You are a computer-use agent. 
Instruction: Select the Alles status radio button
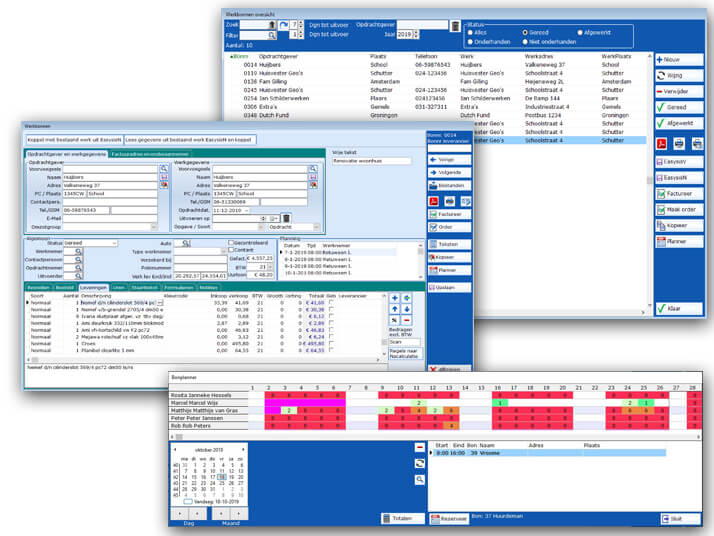pyautogui.click(x=471, y=31)
